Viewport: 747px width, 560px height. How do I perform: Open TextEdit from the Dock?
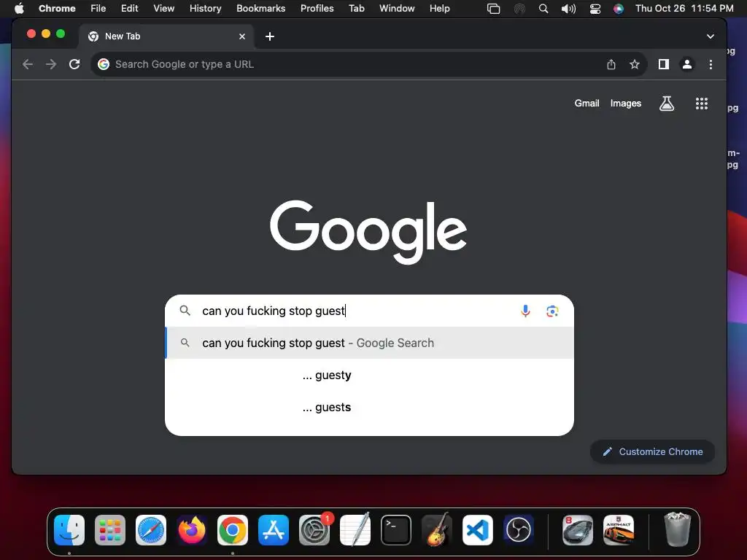click(x=355, y=529)
